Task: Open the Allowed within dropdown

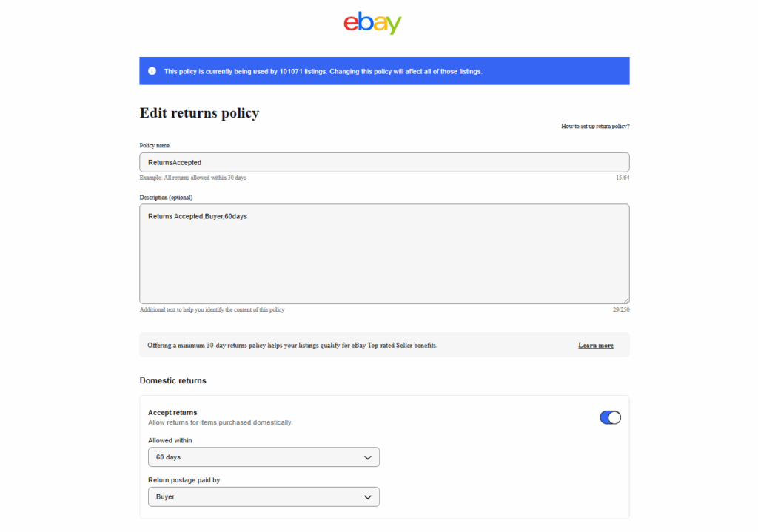Action: pos(264,457)
